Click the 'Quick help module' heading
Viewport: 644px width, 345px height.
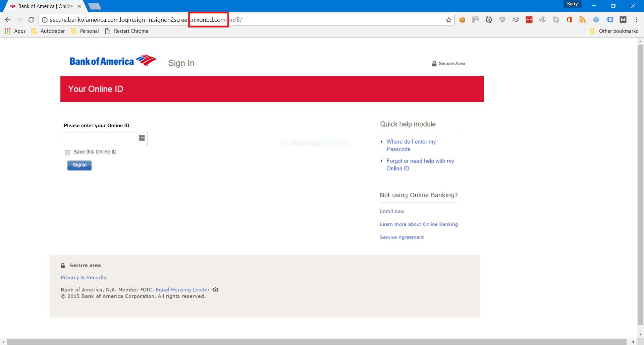click(x=408, y=124)
